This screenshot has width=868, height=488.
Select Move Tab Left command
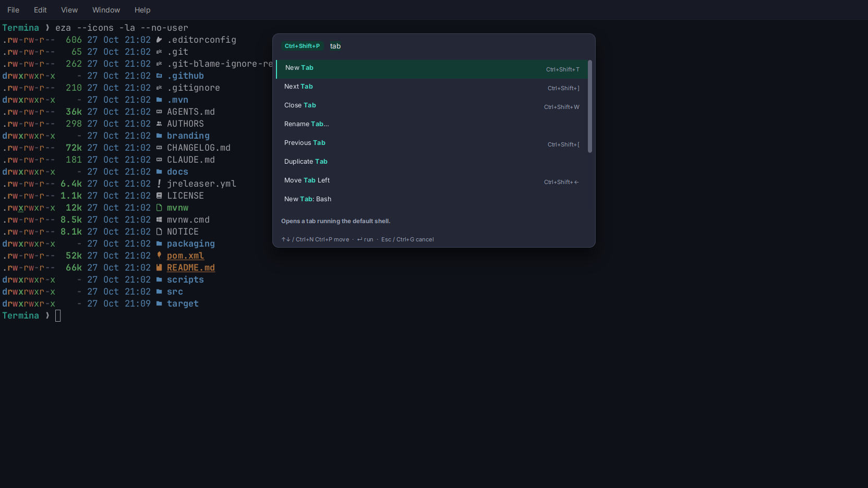[x=432, y=182]
